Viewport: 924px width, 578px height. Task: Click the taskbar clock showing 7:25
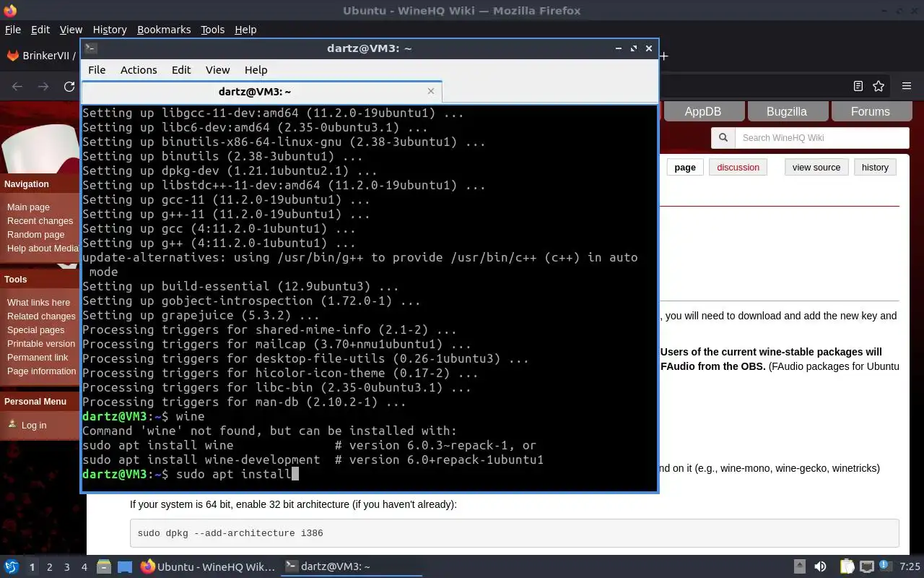tap(910, 566)
